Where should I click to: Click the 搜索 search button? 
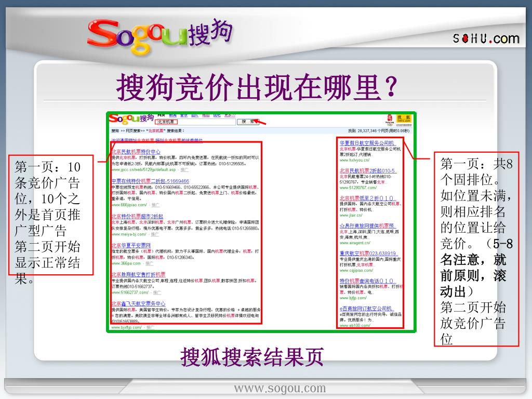pyautogui.click(x=248, y=122)
